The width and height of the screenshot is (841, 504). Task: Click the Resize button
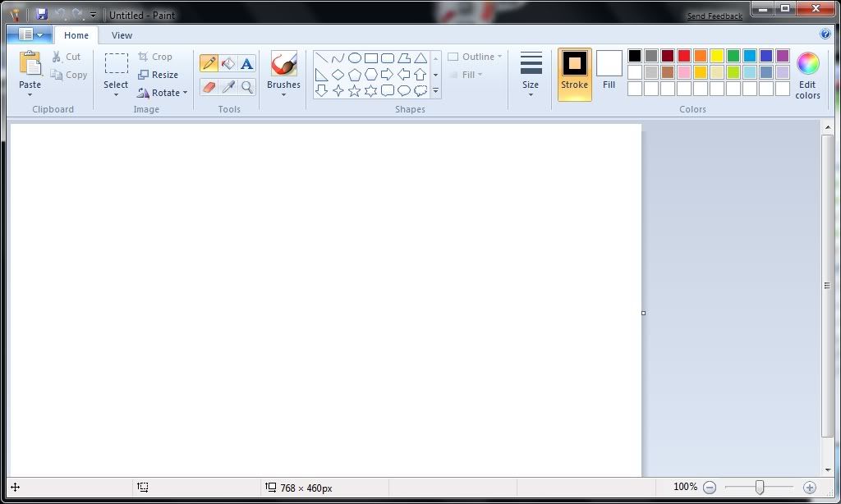[x=159, y=75]
